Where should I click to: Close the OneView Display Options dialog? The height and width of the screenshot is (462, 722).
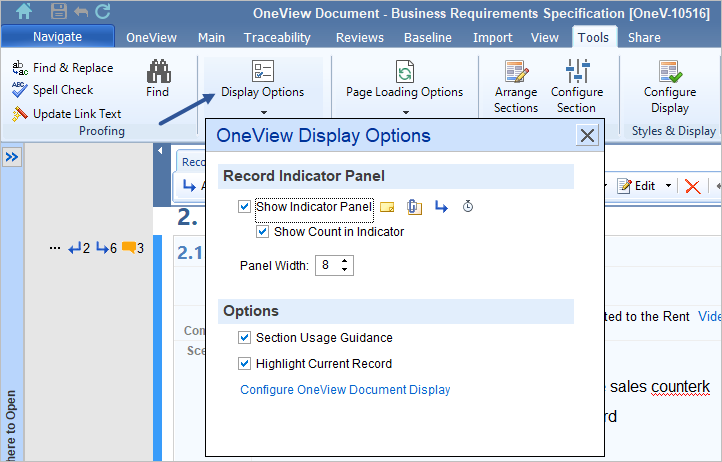587,135
